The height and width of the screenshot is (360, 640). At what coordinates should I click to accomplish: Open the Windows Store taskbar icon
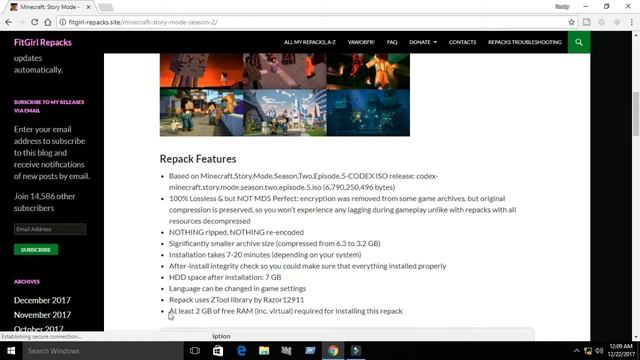coord(218,351)
